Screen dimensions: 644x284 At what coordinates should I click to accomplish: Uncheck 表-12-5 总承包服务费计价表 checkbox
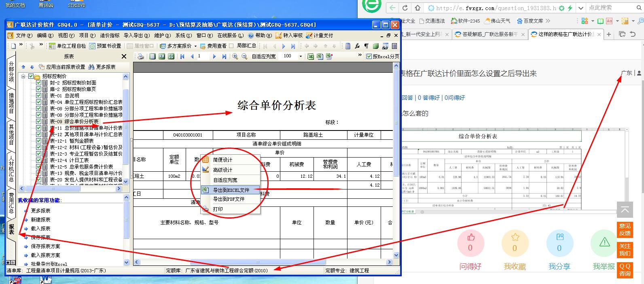coord(39,166)
